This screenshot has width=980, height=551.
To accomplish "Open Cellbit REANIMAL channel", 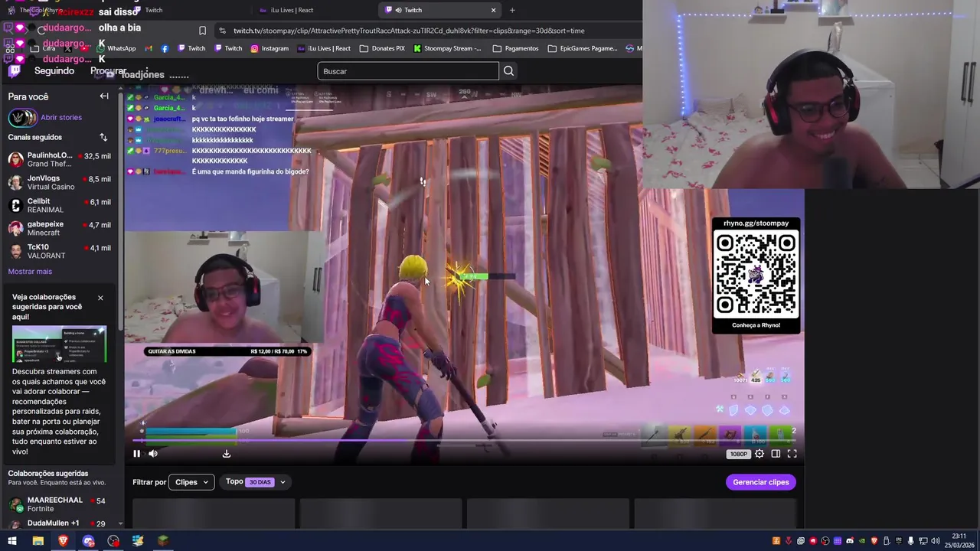I will click(x=59, y=205).
